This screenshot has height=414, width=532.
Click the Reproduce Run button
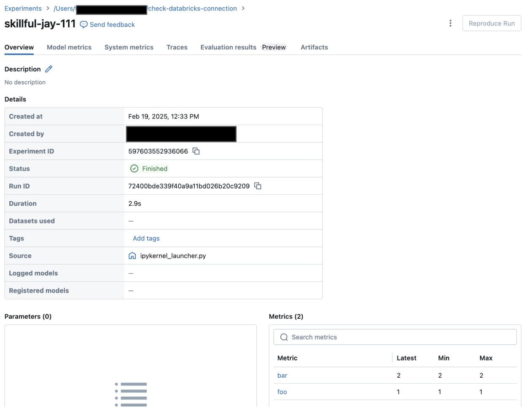[492, 23]
